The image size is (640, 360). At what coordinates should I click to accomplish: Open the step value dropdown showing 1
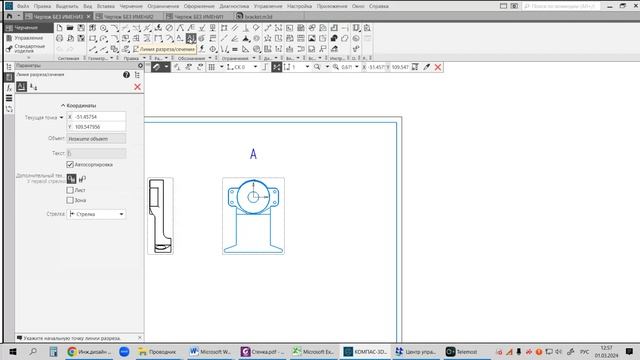point(307,67)
